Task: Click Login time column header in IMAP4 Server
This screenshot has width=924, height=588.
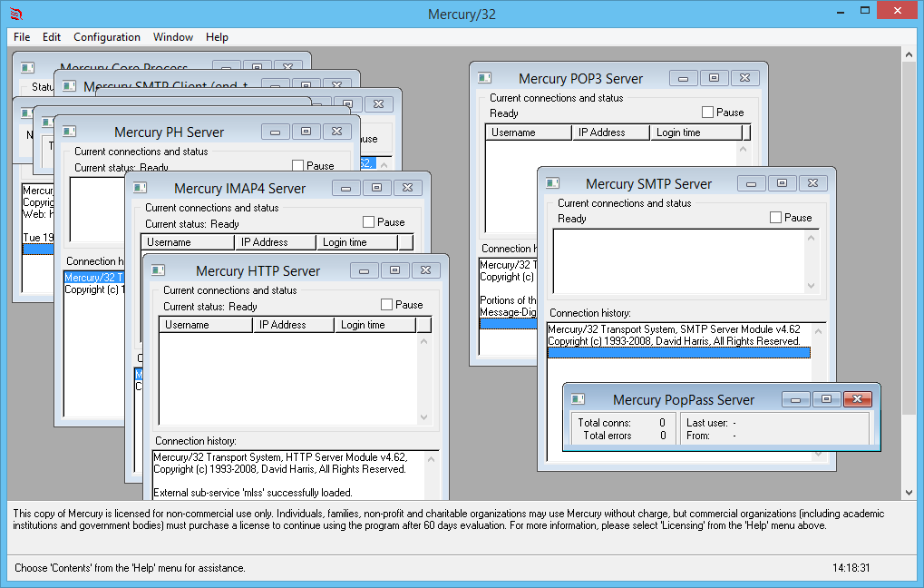Action: (357, 242)
